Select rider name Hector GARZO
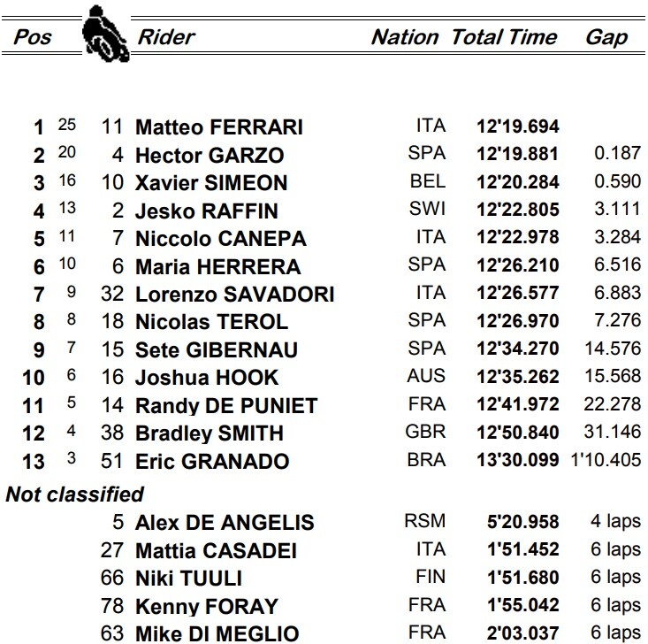The height and width of the screenshot is (644, 648). click(x=210, y=155)
